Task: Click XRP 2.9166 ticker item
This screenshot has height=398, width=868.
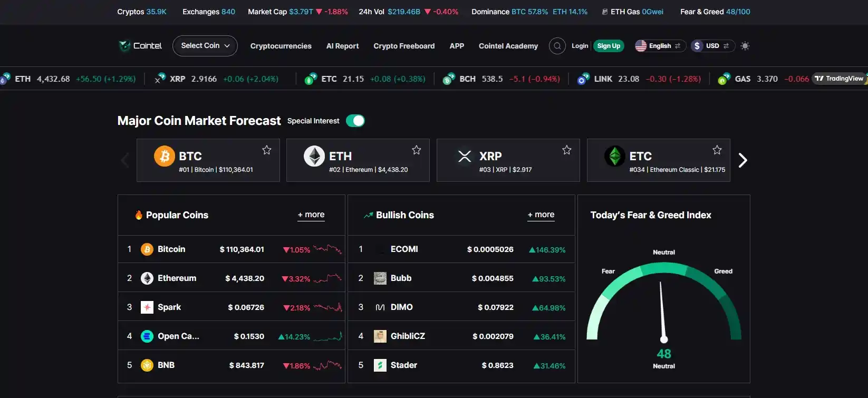Action: click(x=216, y=79)
